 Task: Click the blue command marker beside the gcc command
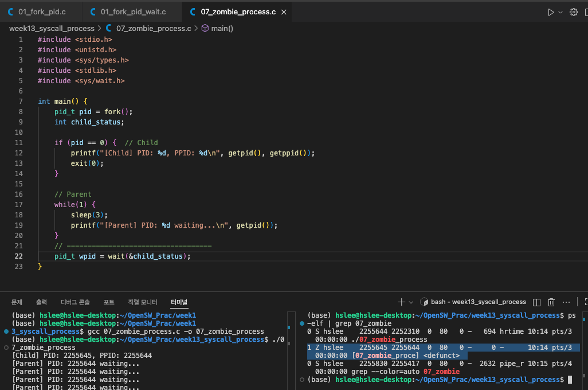pyautogui.click(x=6, y=331)
